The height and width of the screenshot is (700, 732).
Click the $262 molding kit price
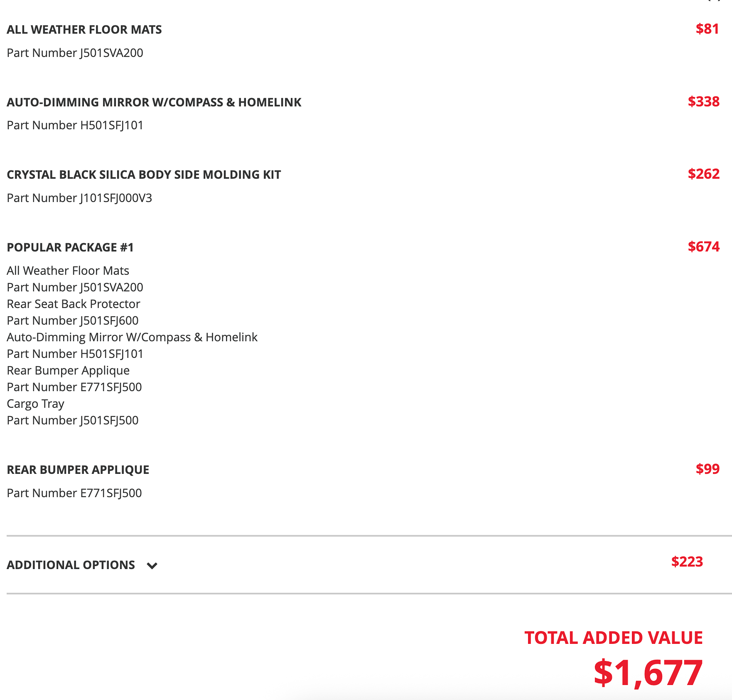pos(704,174)
